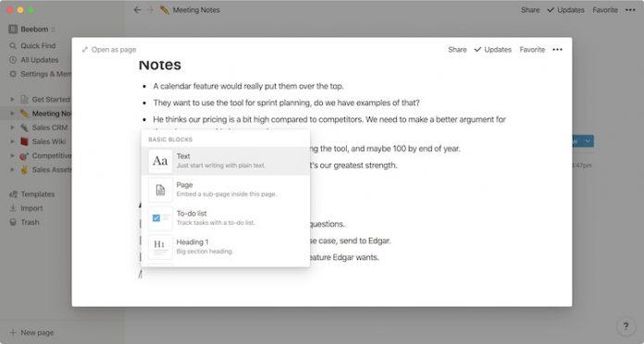
Task: Click the New page button
Action: click(x=31, y=333)
